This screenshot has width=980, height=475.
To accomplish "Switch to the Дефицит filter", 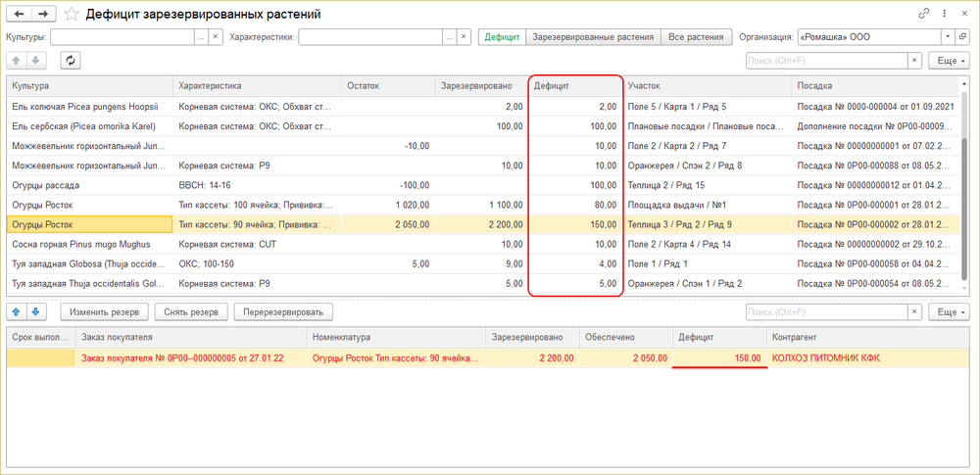I will (x=502, y=37).
